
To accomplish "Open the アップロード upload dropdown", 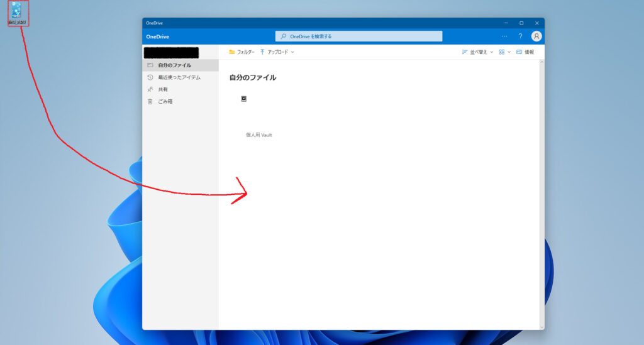I will (x=277, y=52).
